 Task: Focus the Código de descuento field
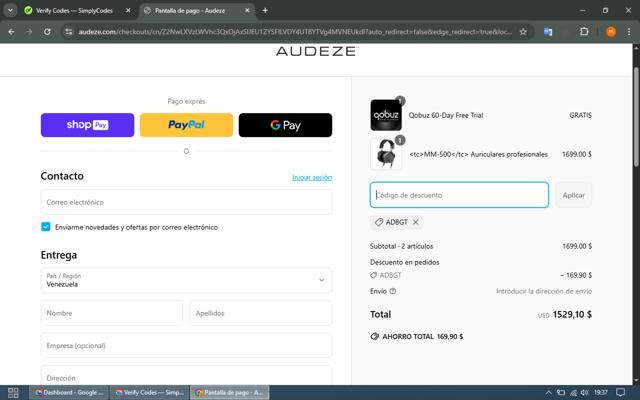click(459, 195)
